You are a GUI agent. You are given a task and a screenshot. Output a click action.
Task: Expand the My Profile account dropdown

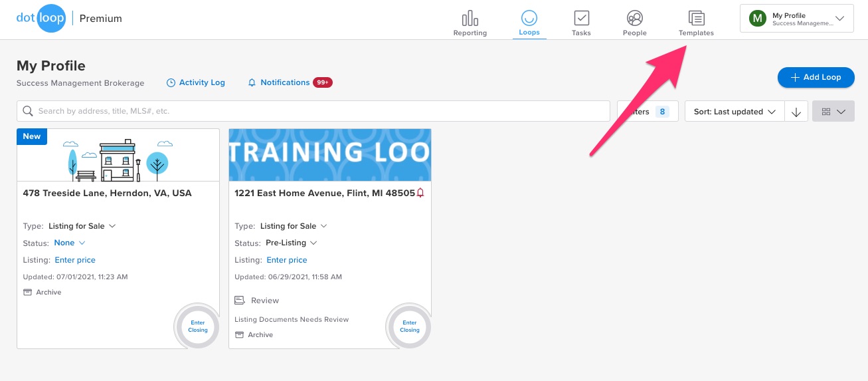(x=796, y=19)
